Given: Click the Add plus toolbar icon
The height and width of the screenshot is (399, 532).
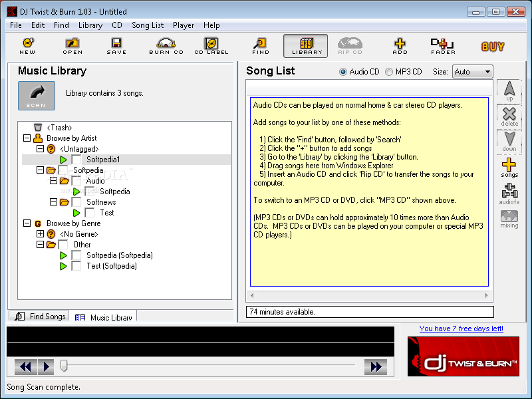Looking at the screenshot, I should point(400,46).
